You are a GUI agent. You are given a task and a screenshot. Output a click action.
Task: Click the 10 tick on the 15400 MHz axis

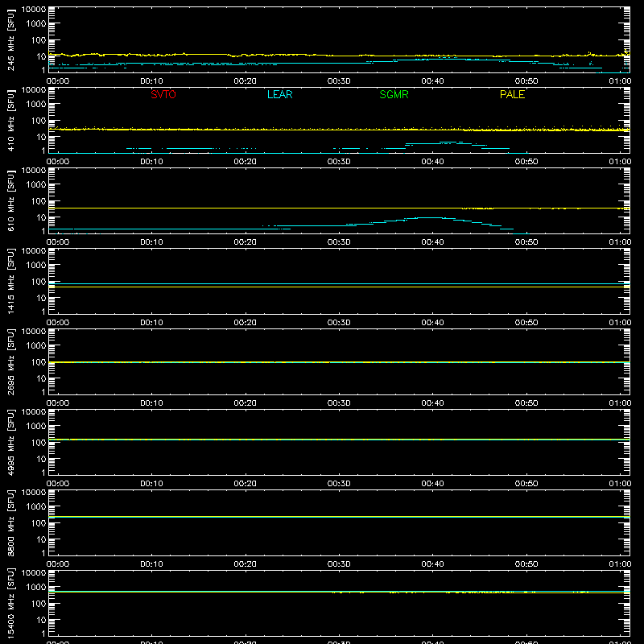(41, 620)
